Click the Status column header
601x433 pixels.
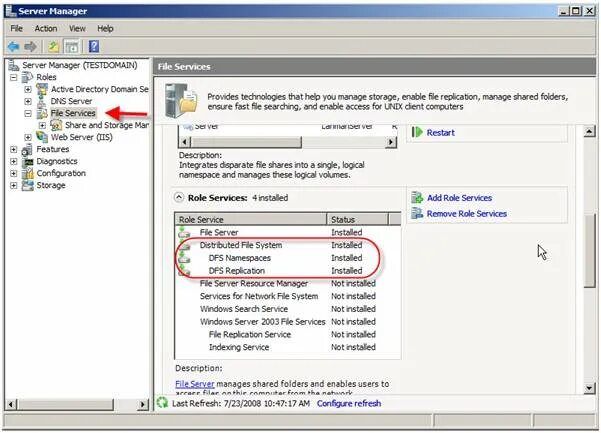point(358,220)
